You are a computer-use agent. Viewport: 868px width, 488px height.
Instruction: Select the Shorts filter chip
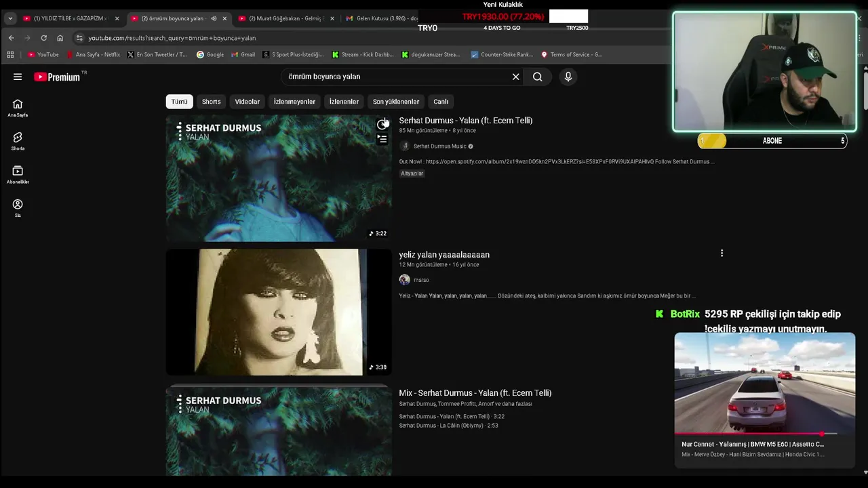[211, 102]
